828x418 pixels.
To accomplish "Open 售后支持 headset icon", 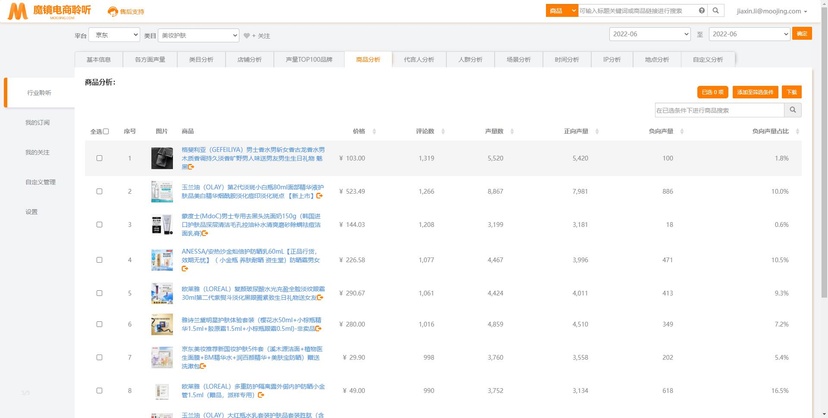I will (x=112, y=12).
